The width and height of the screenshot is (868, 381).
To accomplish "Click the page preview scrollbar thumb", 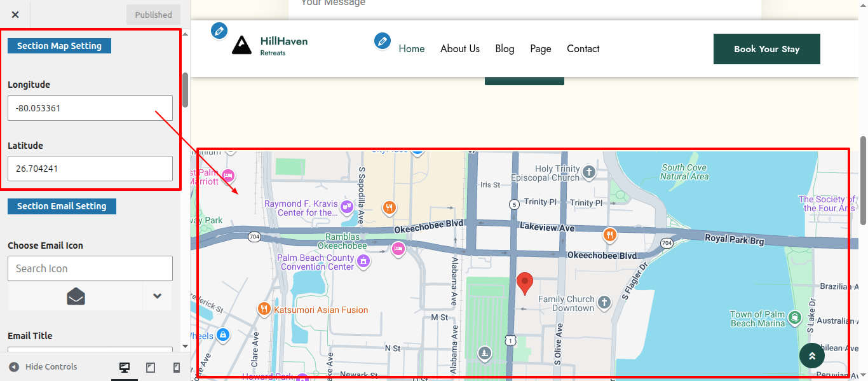I will [863, 180].
